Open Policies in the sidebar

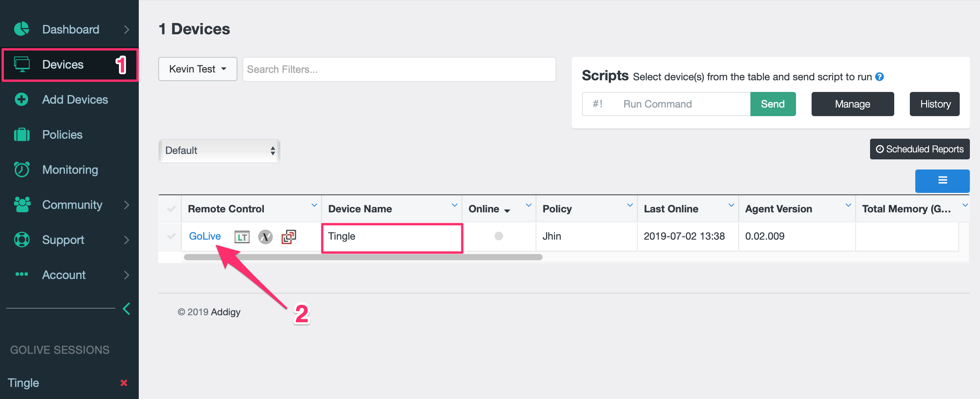tap(62, 134)
